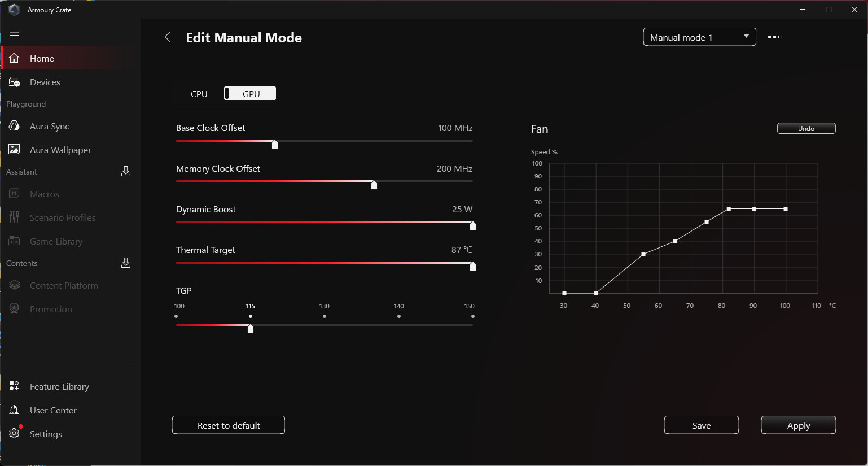The image size is (868, 466).
Task: Click the three-dot more options icon
Action: coord(774,37)
